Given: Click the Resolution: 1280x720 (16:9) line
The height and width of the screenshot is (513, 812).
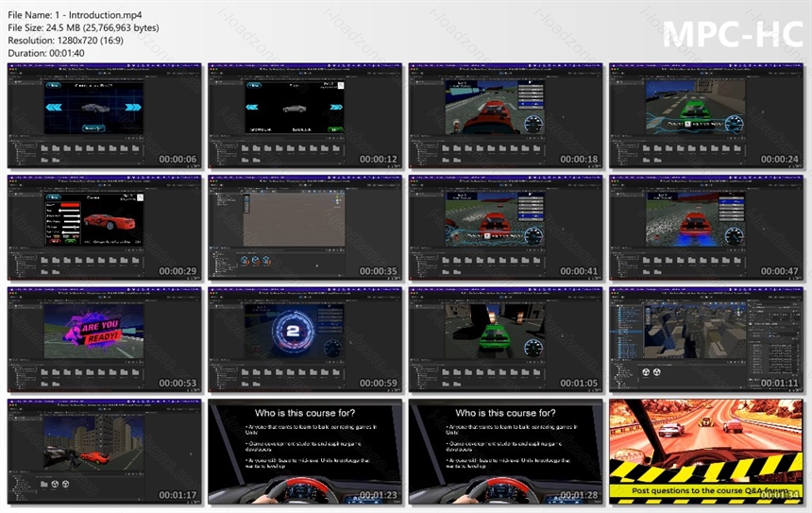Looking at the screenshot, I should [66, 41].
